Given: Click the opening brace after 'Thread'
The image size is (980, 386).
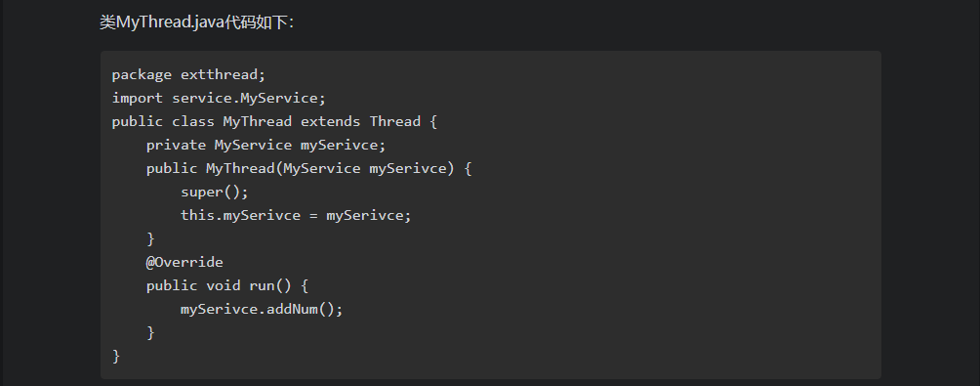Looking at the screenshot, I should (433, 121).
